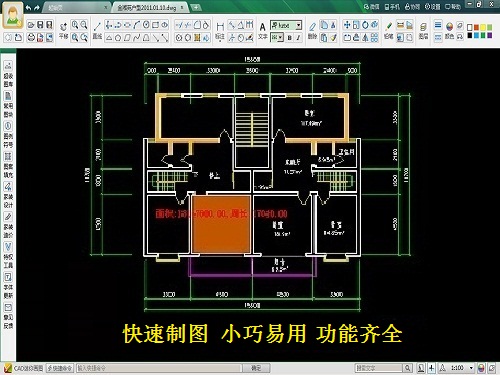Select the orange filled room in drawing
Viewport: 500px width, 375px height.
[221, 224]
